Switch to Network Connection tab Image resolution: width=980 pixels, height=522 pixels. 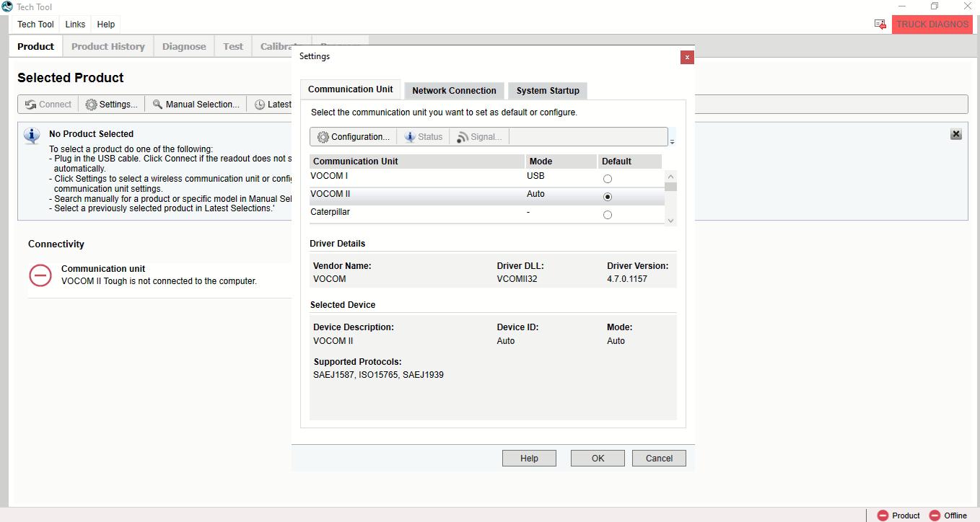click(x=454, y=91)
